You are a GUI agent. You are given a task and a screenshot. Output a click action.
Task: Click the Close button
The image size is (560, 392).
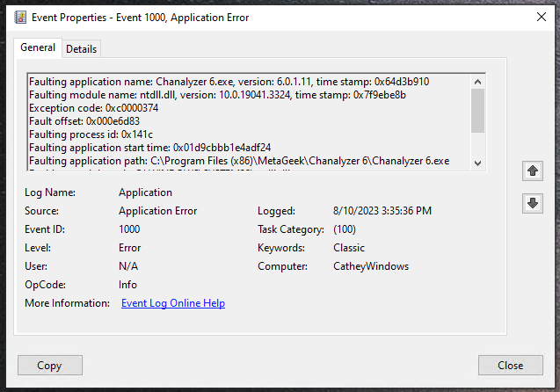point(511,366)
